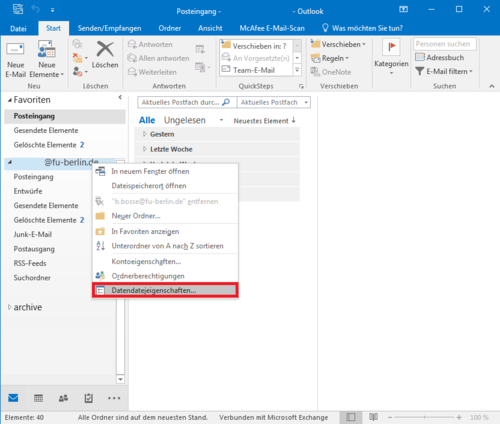This screenshot has height=424, width=500.
Task: Choose Datendateieigenschaften in context menu
Action: pos(165,290)
